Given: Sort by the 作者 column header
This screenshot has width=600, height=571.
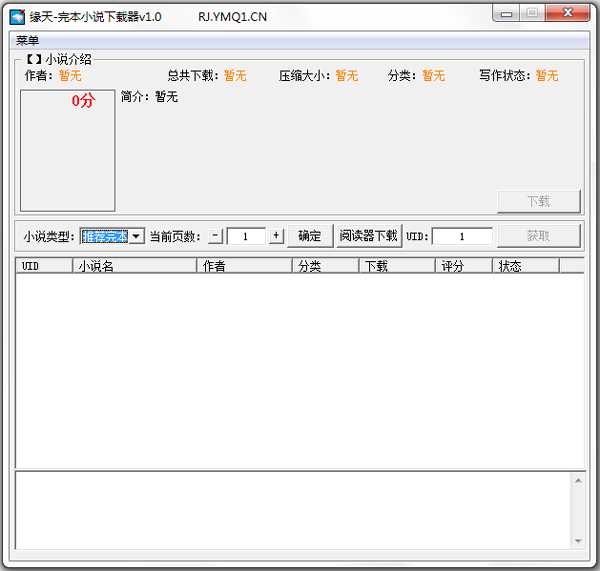Looking at the screenshot, I should pos(244,266).
